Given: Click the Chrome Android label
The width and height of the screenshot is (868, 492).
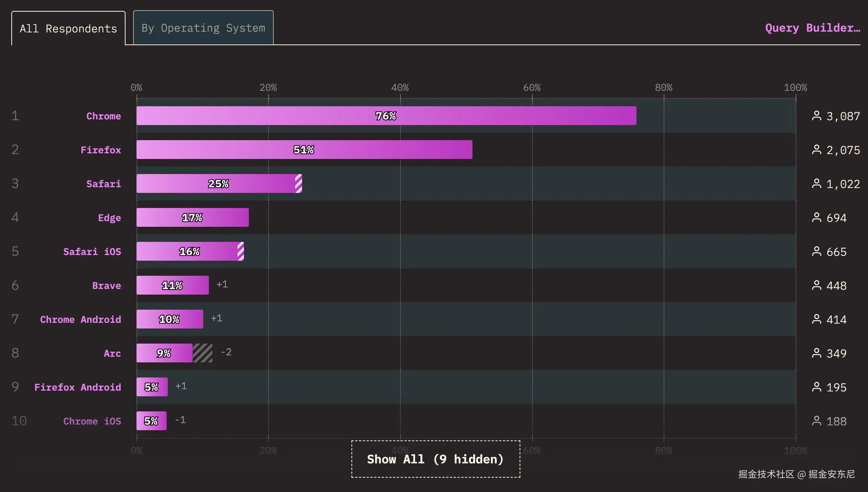Looking at the screenshot, I should click(x=80, y=319).
